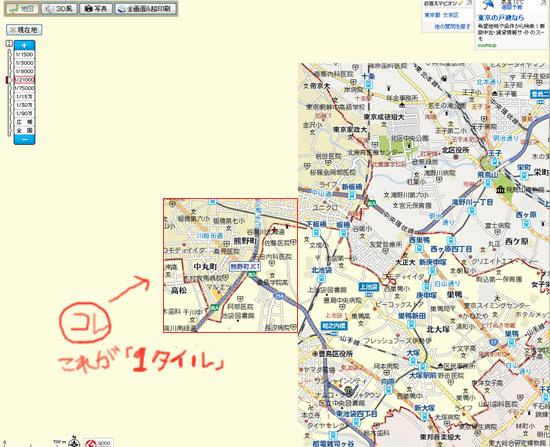
Task: Select the 1/1500 scale level
Action: (x=24, y=54)
